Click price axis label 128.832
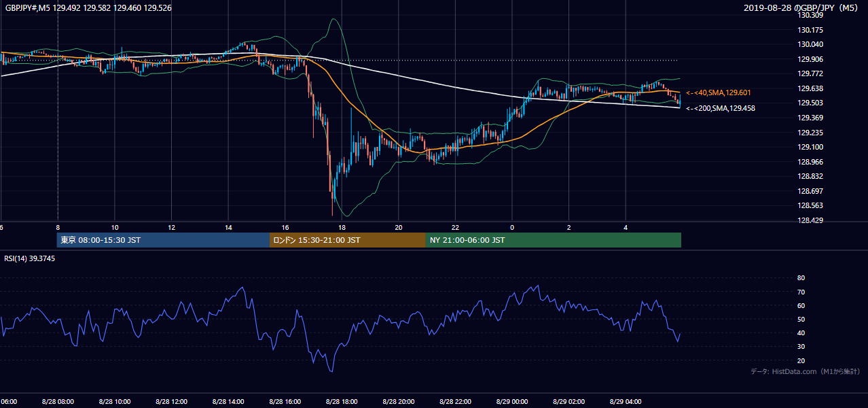 (812, 176)
